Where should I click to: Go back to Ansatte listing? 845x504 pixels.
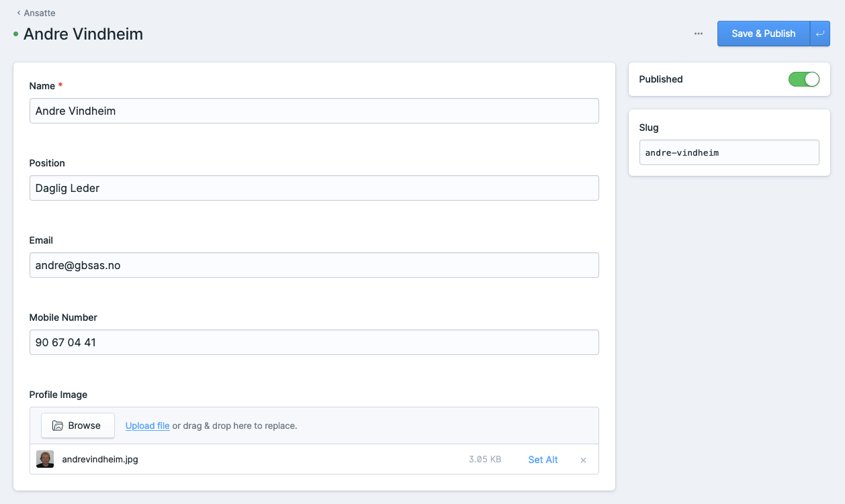point(39,13)
